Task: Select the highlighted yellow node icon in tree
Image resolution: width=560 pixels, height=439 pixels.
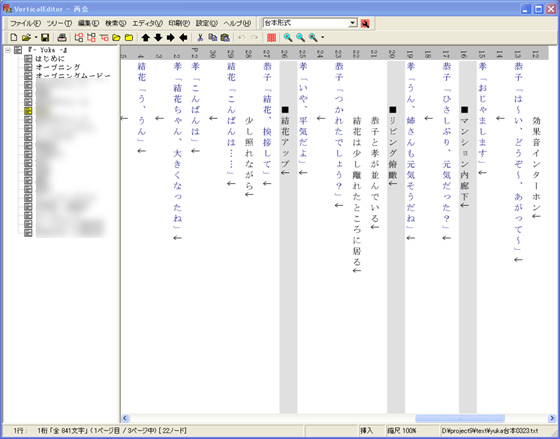Action: (x=28, y=111)
